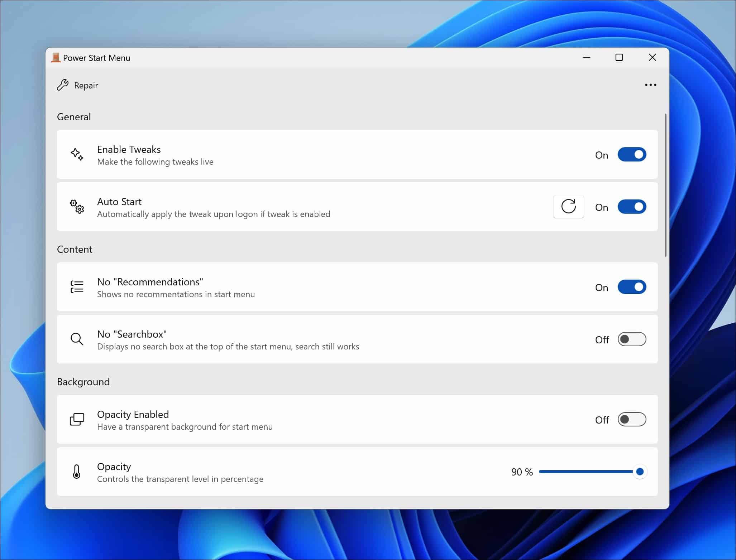Click the Opacity Enabled layered-windows icon
Screen dimensions: 736x560
pos(77,419)
